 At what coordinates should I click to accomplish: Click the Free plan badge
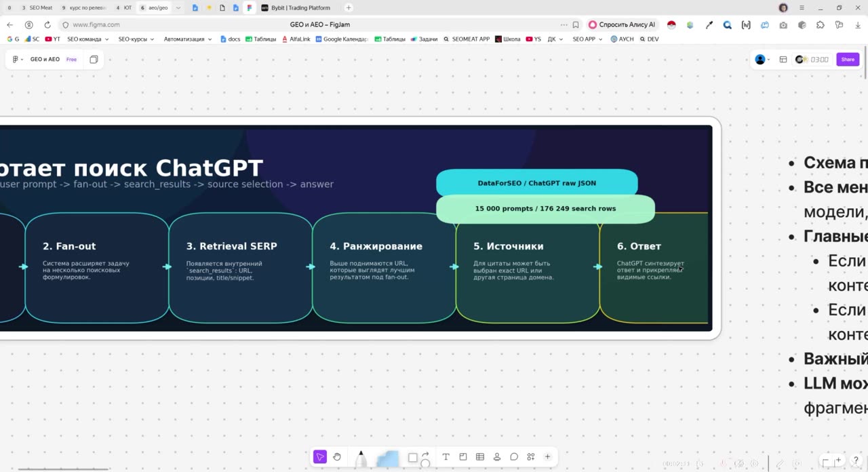(71, 60)
